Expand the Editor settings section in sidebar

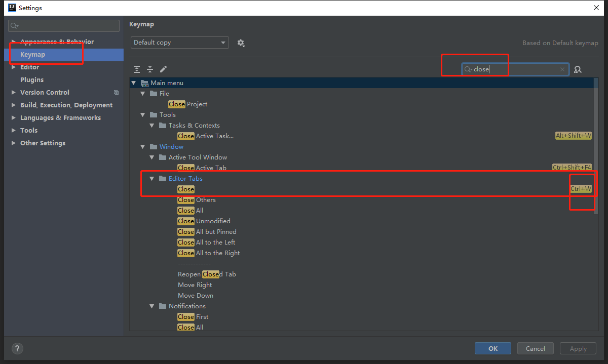click(x=13, y=67)
